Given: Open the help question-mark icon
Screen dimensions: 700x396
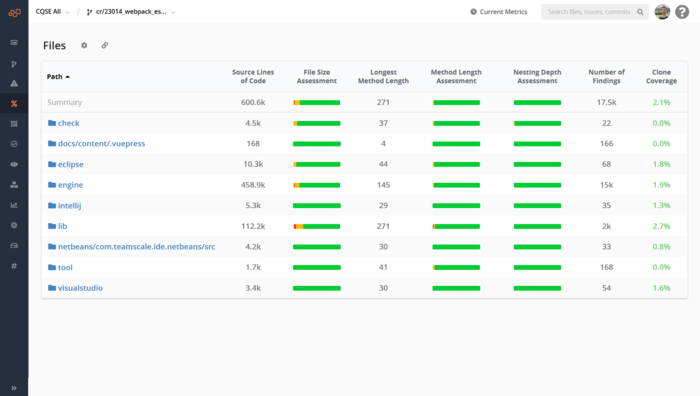Looking at the screenshot, I should point(682,12).
